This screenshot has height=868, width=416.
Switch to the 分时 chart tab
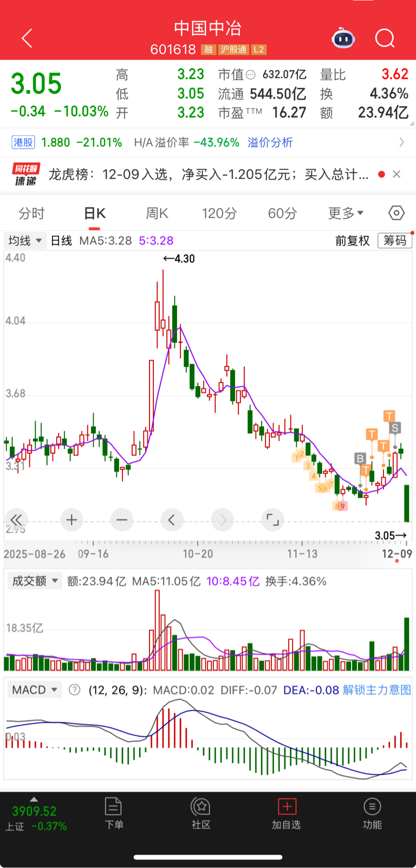[31, 214]
